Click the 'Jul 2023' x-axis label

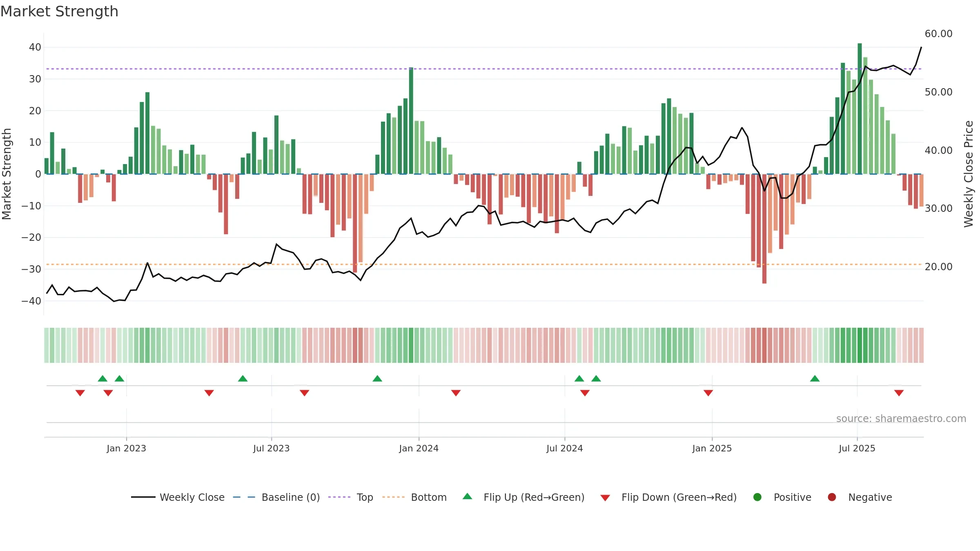[x=272, y=448]
